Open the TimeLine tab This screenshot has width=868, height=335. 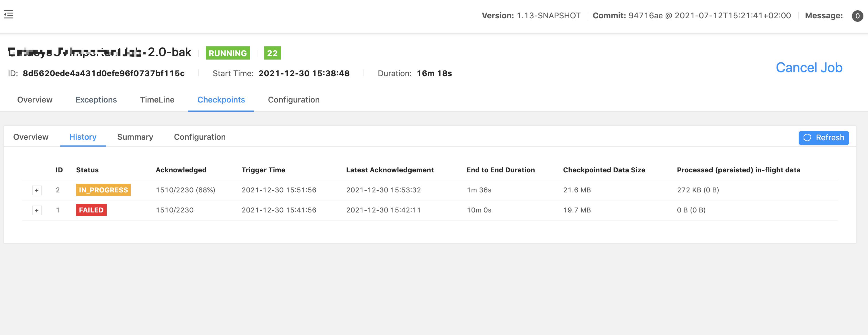157,100
